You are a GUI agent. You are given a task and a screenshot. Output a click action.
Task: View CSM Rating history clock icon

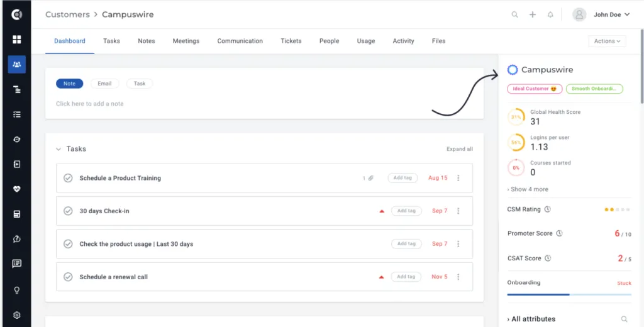[548, 209]
